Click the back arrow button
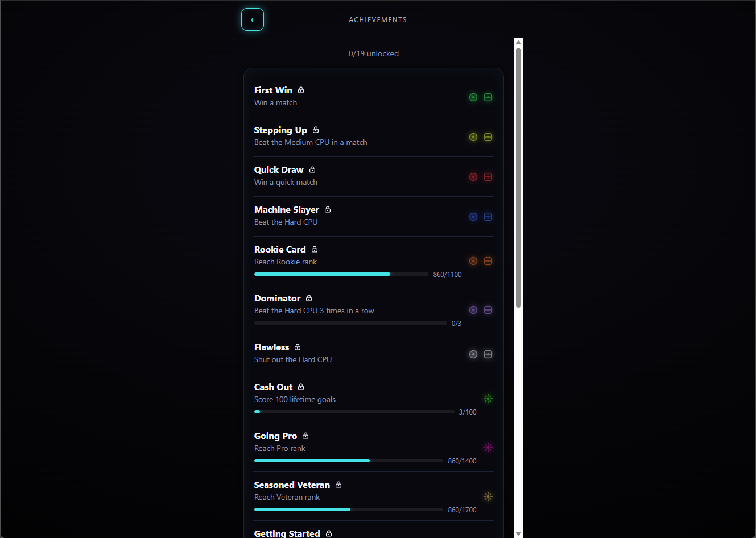 253,19
